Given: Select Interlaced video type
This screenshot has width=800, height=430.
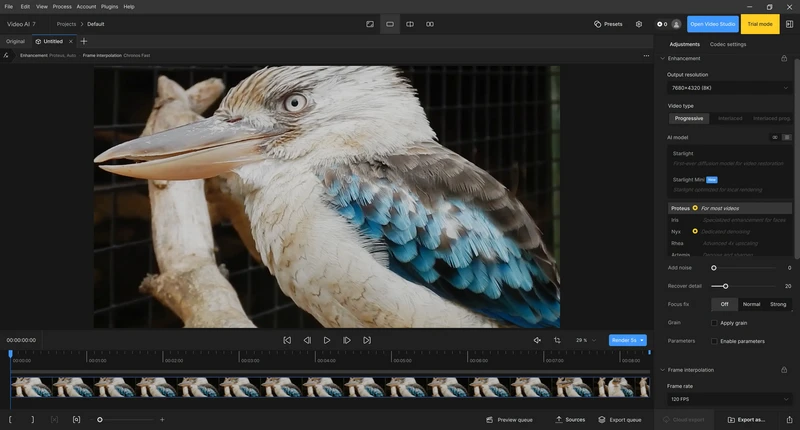Looking at the screenshot, I should (730, 118).
